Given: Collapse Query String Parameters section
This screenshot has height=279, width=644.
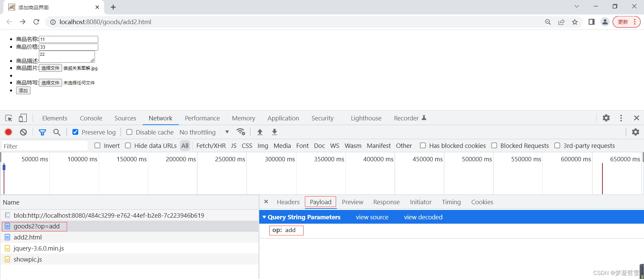Looking at the screenshot, I should point(264,217).
